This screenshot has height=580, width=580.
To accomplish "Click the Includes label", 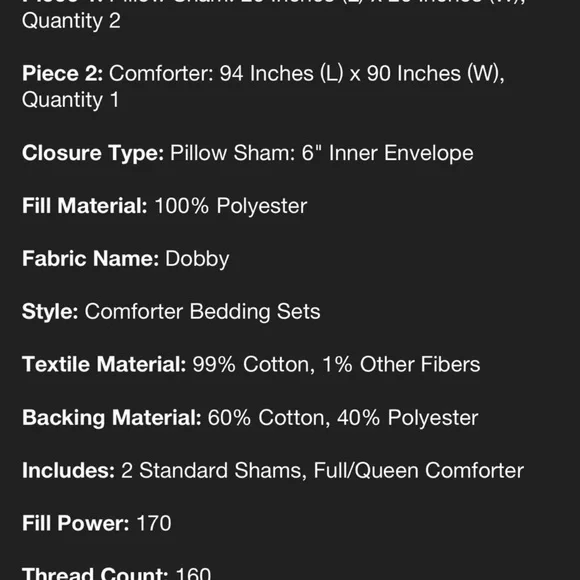I will click(x=68, y=471).
